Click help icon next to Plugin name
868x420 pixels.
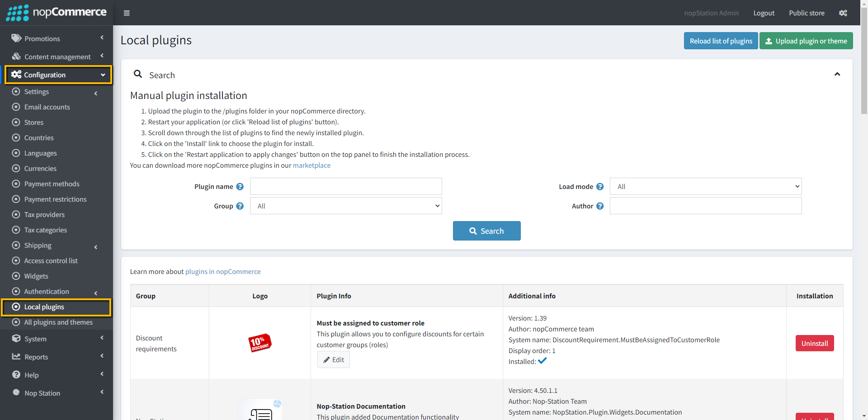click(240, 187)
